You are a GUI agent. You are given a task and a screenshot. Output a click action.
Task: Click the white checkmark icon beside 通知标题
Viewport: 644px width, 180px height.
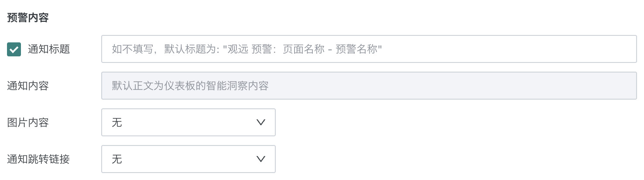click(14, 49)
